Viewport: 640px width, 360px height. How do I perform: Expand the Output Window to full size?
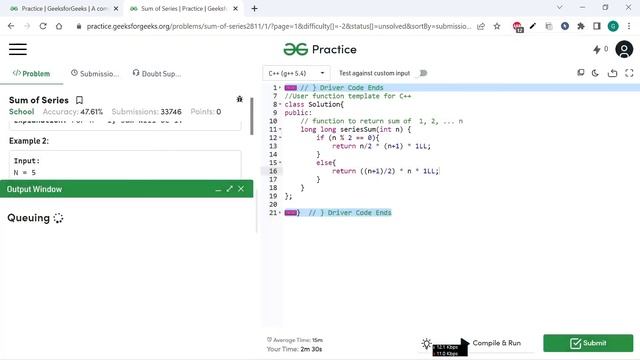point(229,189)
